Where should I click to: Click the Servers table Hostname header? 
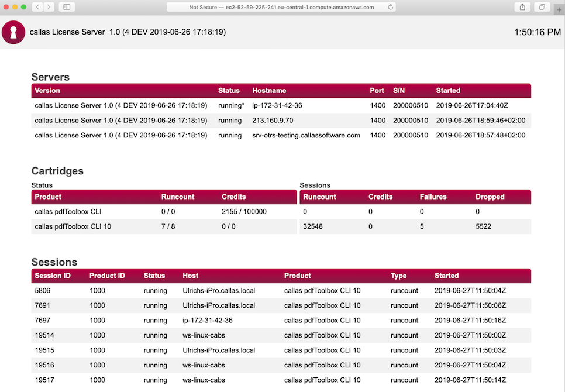point(269,91)
